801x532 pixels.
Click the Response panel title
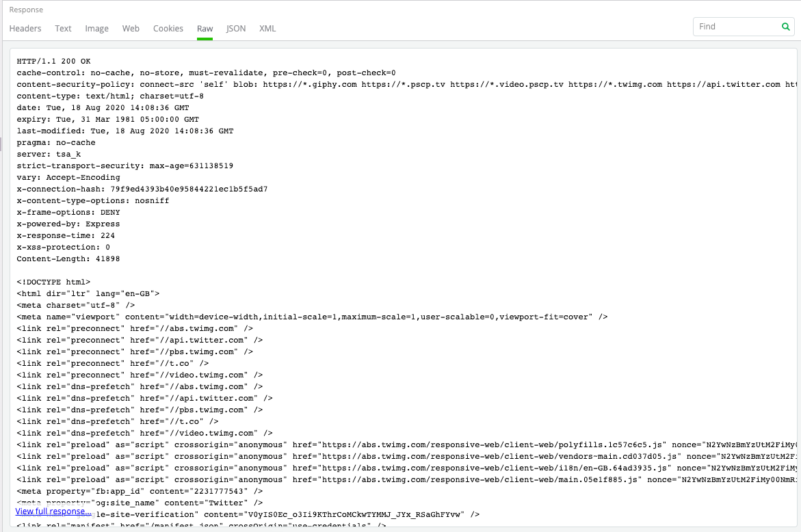pos(26,10)
